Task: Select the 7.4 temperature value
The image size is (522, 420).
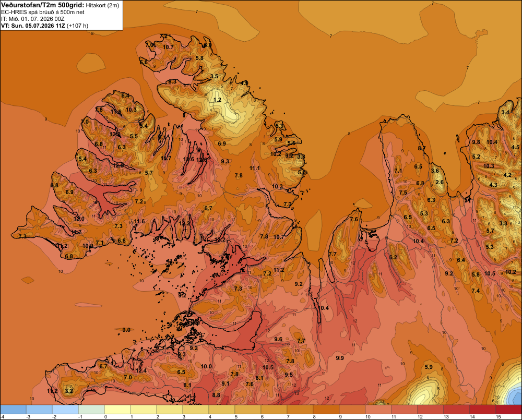Action: [476, 291]
